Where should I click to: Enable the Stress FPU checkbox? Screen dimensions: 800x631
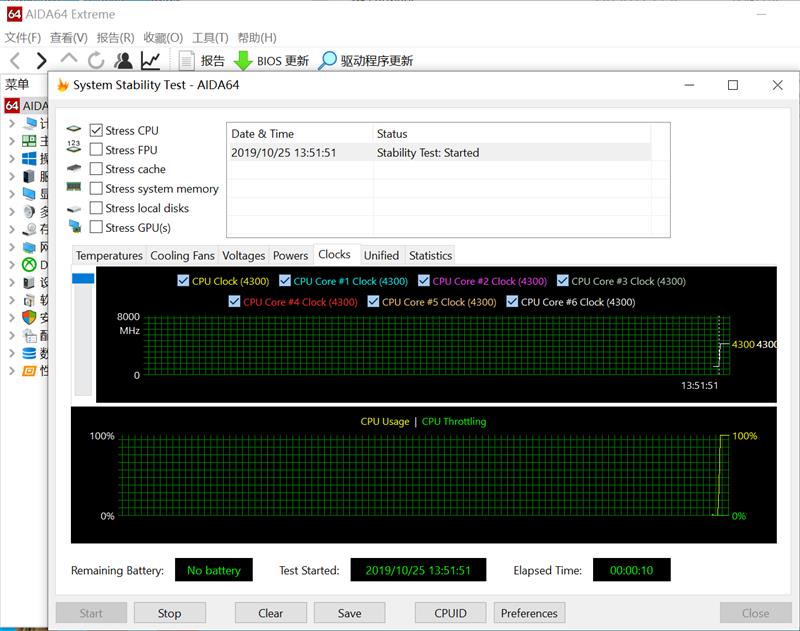[x=96, y=149]
